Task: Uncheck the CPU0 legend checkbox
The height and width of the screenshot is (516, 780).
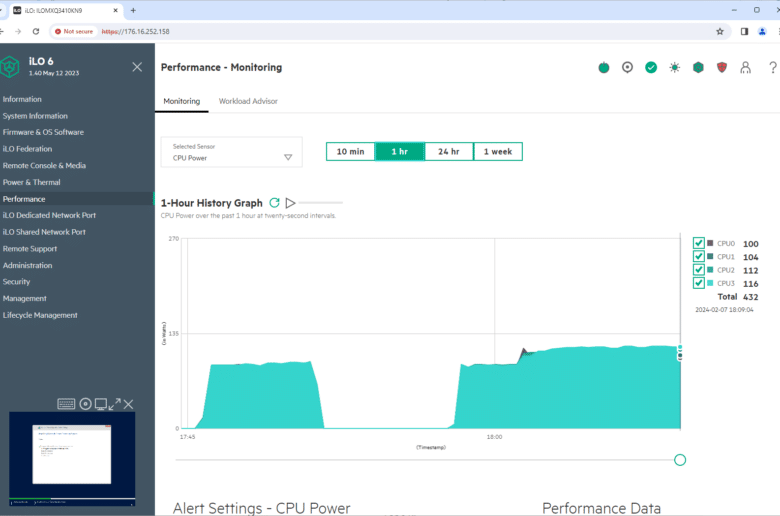Action: [x=698, y=243]
